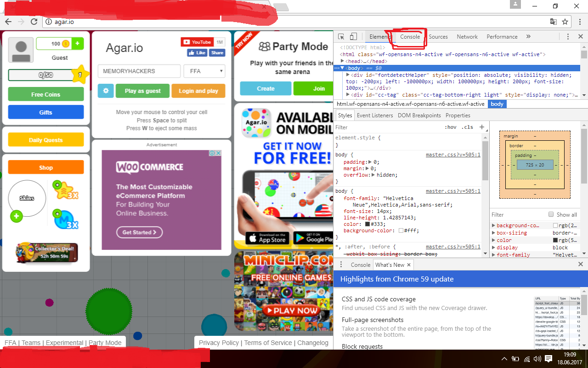Toggle the .cls element classes button

[x=467, y=127]
